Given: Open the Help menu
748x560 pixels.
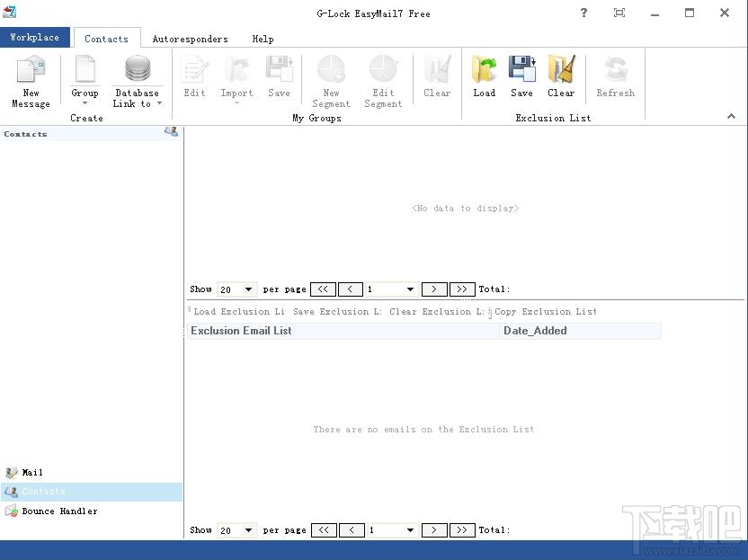Looking at the screenshot, I should tap(263, 39).
